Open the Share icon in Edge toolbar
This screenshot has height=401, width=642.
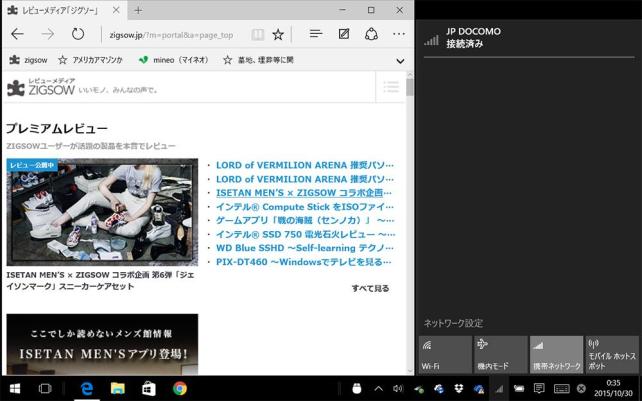(x=371, y=34)
